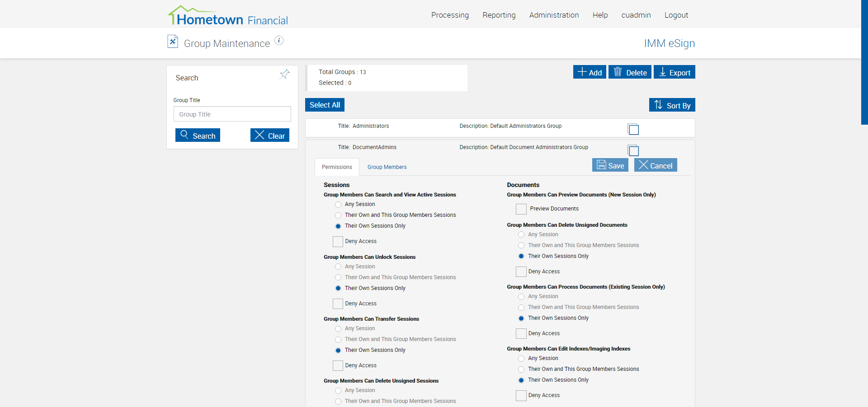This screenshot has height=407, width=868.
Task: Click the Group Maintenance page icon
Action: 173,42
